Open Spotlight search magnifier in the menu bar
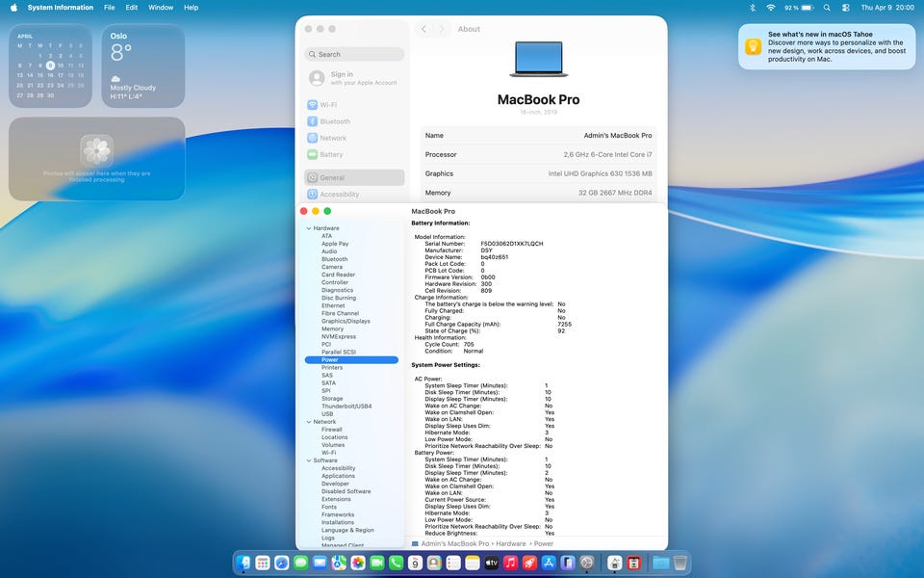The width and height of the screenshot is (924, 578). coord(827,8)
